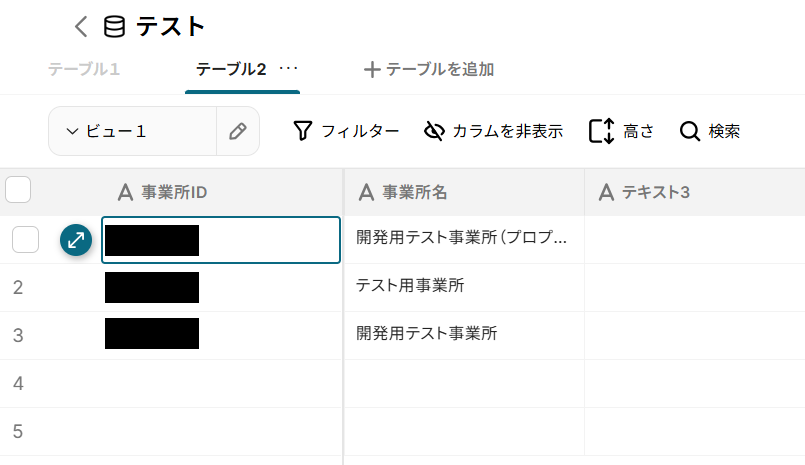The height and width of the screenshot is (465, 805).
Task: Select cell テスト用事業所
Action: click(464, 287)
